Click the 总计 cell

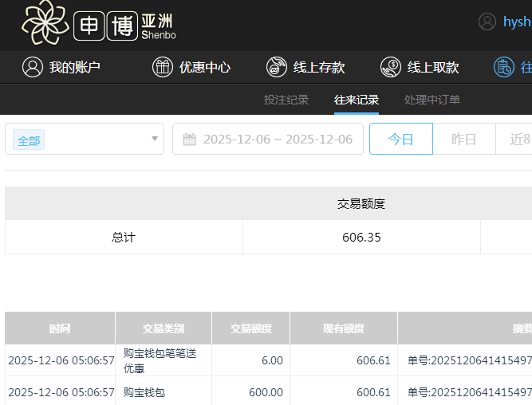124,237
